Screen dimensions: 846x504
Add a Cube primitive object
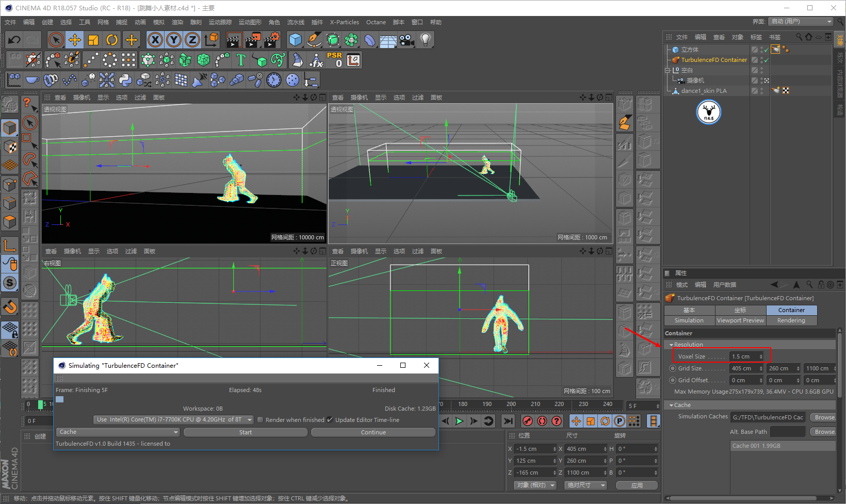296,40
